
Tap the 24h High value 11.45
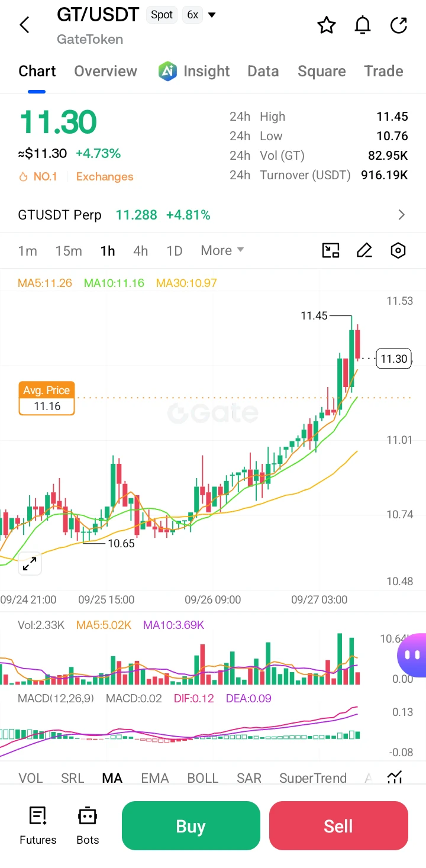[392, 117]
